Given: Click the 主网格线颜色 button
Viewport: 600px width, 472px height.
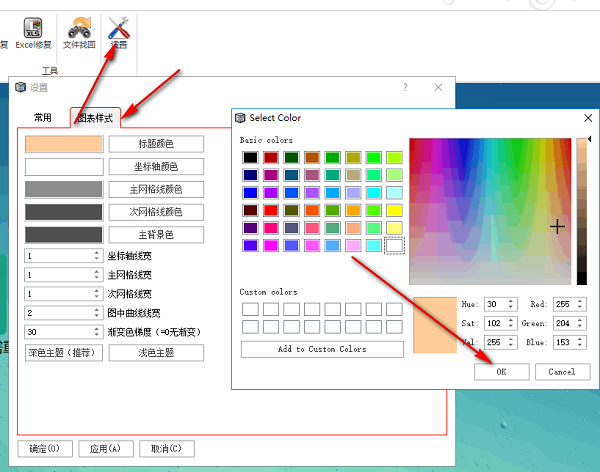Looking at the screenshot, I should (x=156, y=189).
